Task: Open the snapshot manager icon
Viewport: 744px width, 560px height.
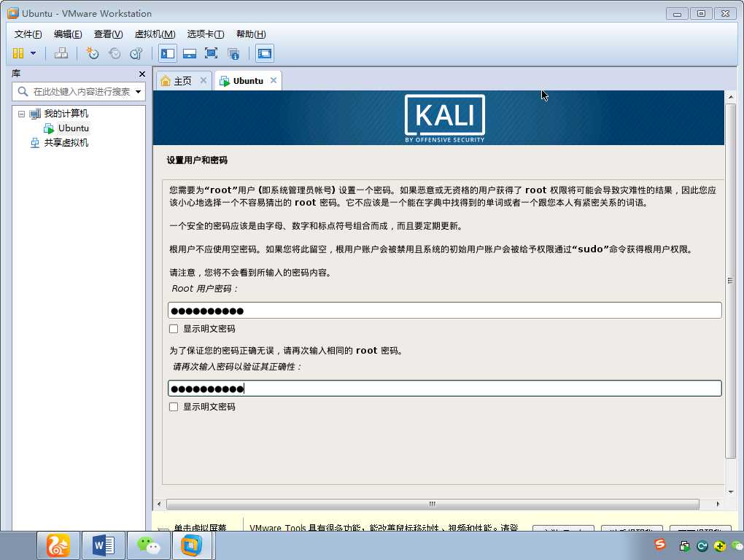Action: tap(136, 53)
